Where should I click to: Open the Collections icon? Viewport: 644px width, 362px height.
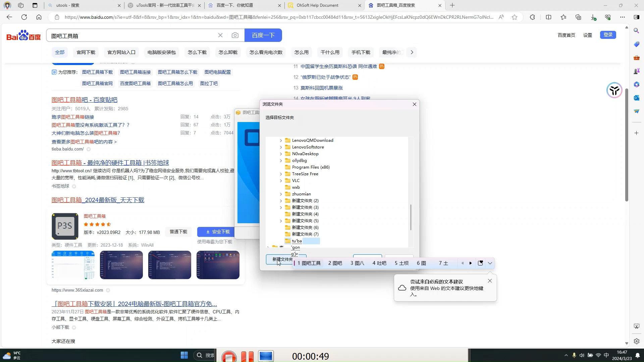click(x=578, y=17)
